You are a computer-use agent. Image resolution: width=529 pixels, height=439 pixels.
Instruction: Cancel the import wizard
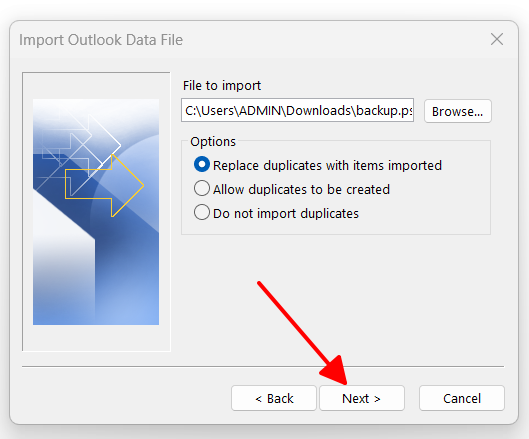(462, 398)
